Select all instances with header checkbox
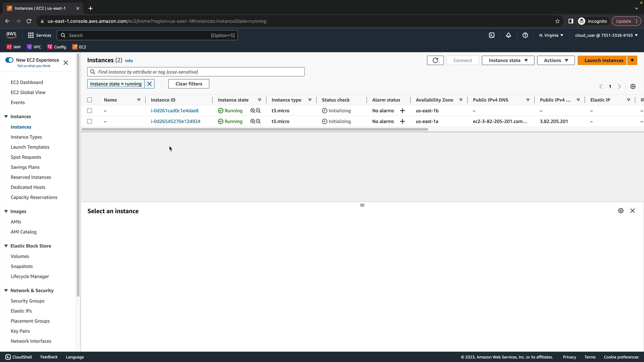Viewport: 644px width, 362px height. [90, 100]
